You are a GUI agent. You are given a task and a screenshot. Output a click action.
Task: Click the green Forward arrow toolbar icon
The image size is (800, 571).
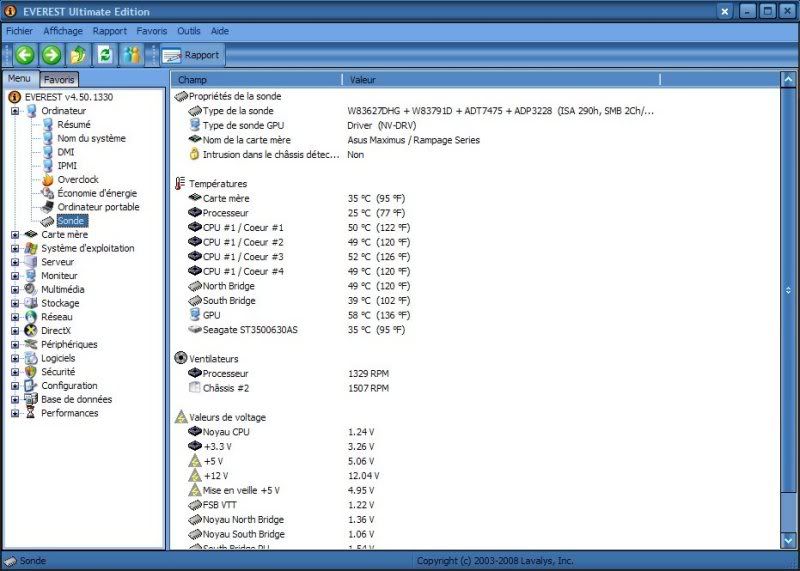(x=51, y=55)
